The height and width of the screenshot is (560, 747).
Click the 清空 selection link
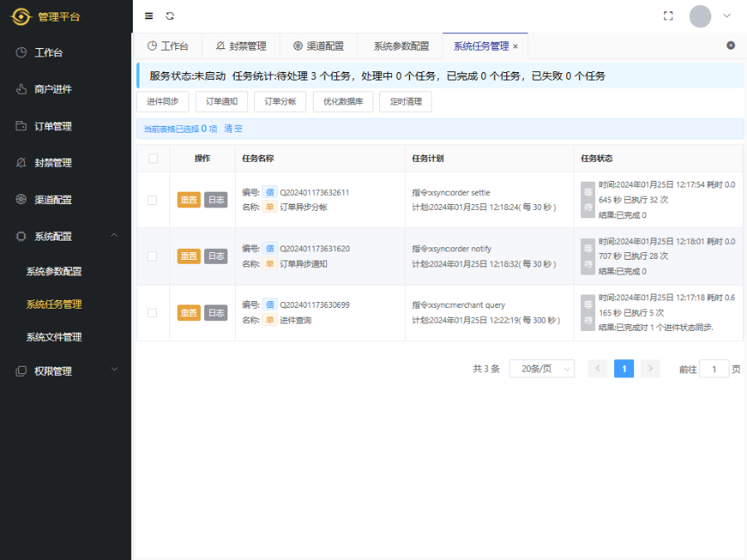coord(233,129)
